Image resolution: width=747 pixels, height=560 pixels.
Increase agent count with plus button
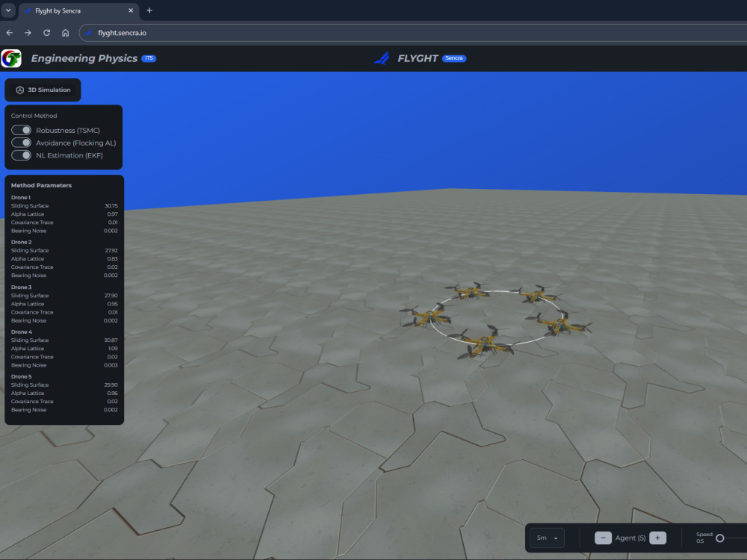[657, 538]
